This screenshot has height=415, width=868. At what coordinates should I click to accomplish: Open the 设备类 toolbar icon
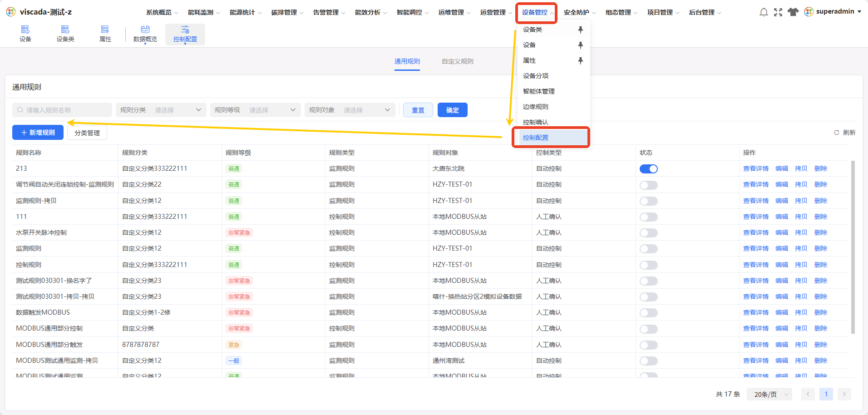[x=65, y=34]
